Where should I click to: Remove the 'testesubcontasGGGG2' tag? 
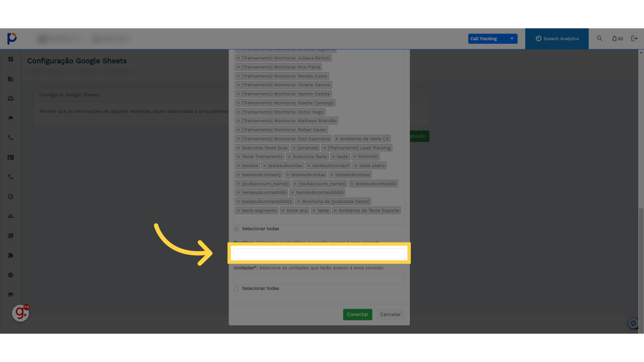pyautogui.click(x=238, y=201)
